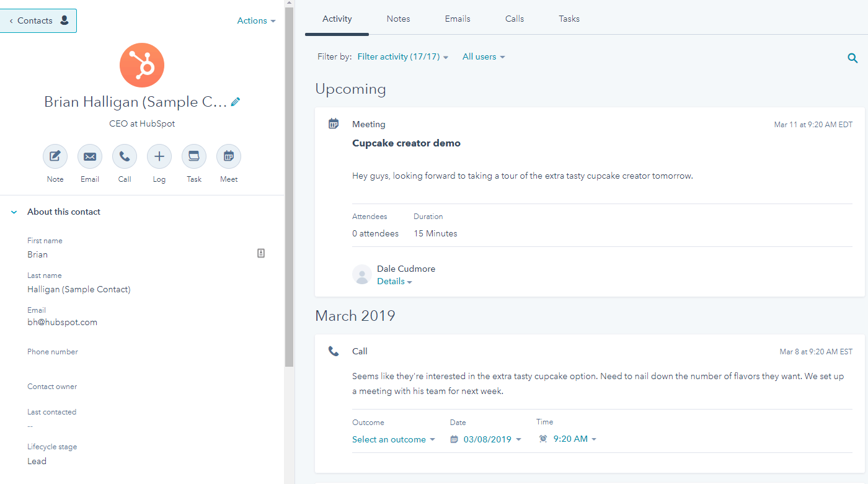Edit contact name with pencil icon
This screenshot has height=484, width=868.
236,102
